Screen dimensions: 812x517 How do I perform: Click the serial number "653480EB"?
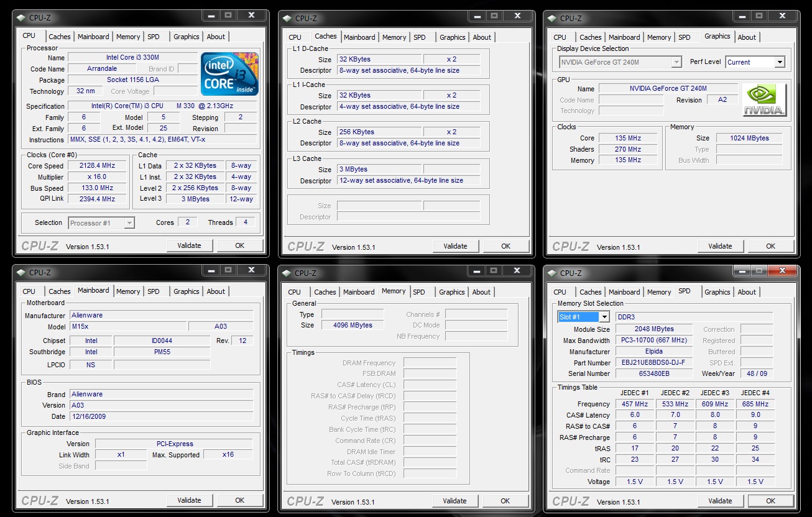[x=654, y=373]
